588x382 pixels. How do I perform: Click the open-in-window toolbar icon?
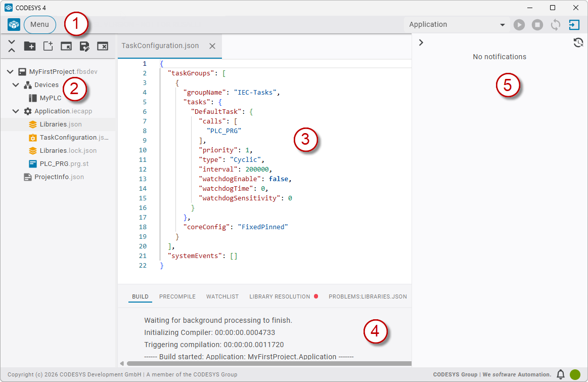(x=66, y=46)
